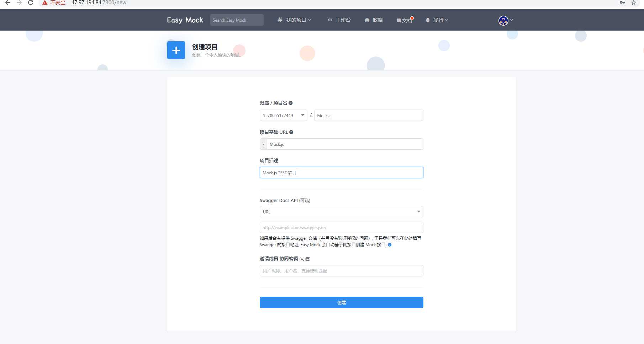Click the browser forward arrow
Viewport: 644px width, 344px height.
pyautogui.click(x=19, y=2)
